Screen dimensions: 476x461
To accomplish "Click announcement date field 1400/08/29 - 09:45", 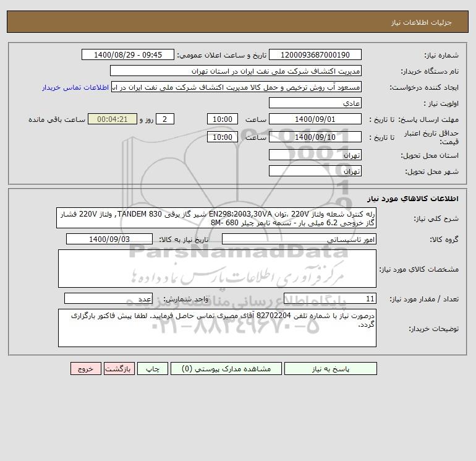I will click(128, 54).
